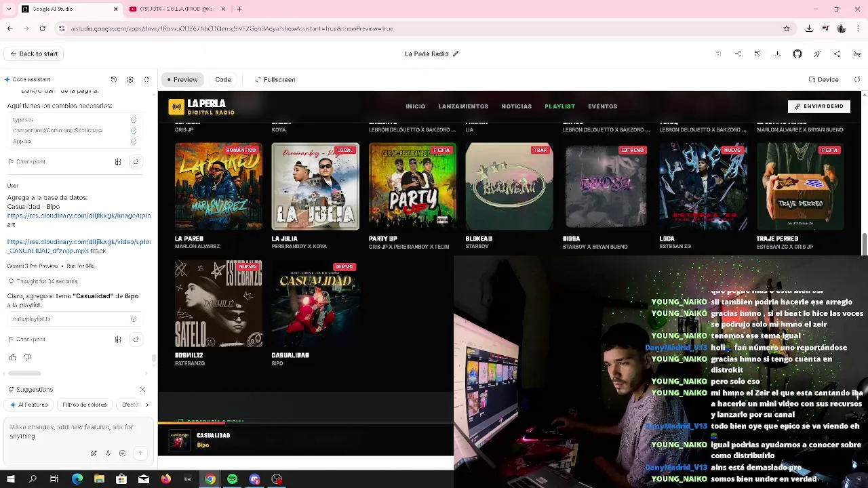Viewport: 868px width, 488px height.
Task: Switch to the Preview tab
Action: point(182,79)
